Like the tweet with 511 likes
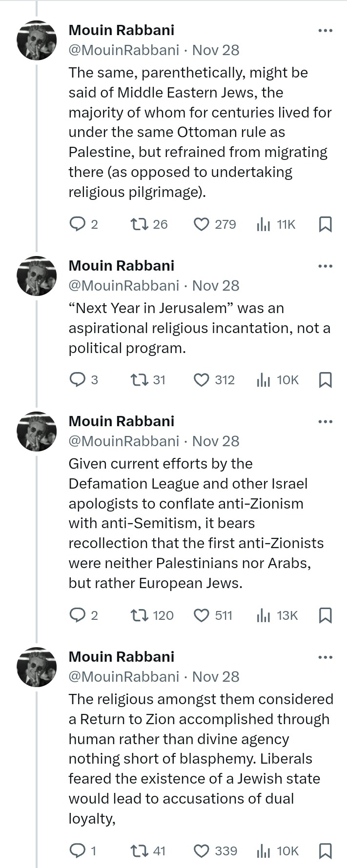 (201, 615)
